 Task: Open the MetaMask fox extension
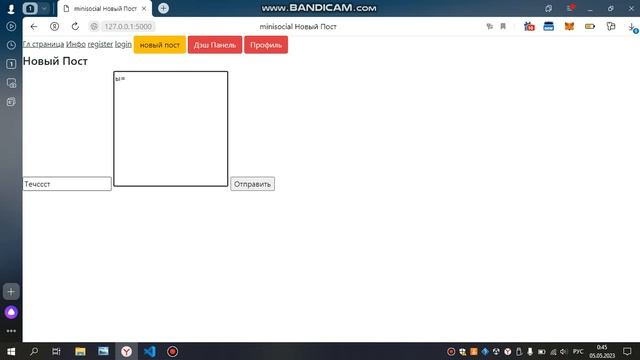click(569, 27)
